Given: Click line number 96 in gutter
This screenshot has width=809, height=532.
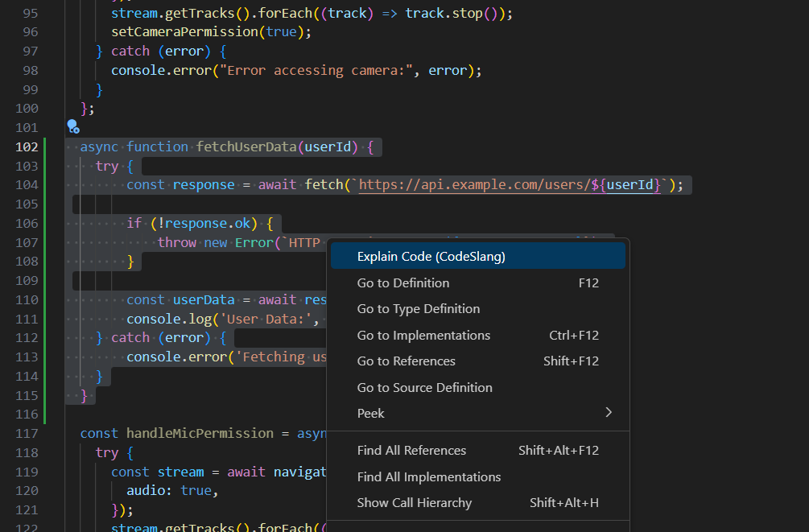Looking at the screenshot, I should coord(31,32).
